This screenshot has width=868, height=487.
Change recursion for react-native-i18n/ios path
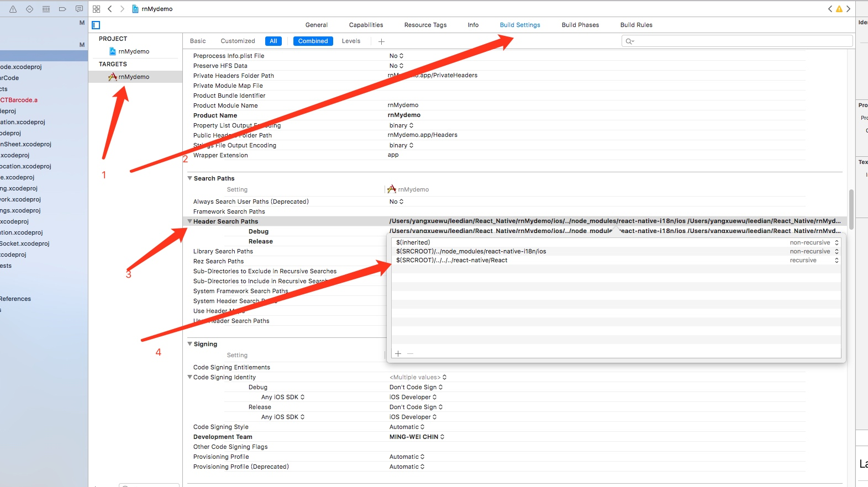click(814, 251)
